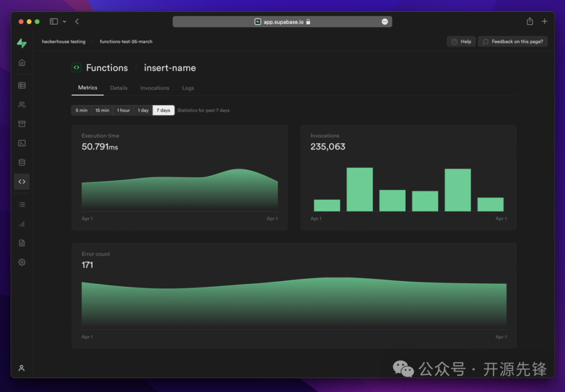The image size is (565, 392).
Task: Click the Safari padlock icon
Action: click(x=308, y=21)
